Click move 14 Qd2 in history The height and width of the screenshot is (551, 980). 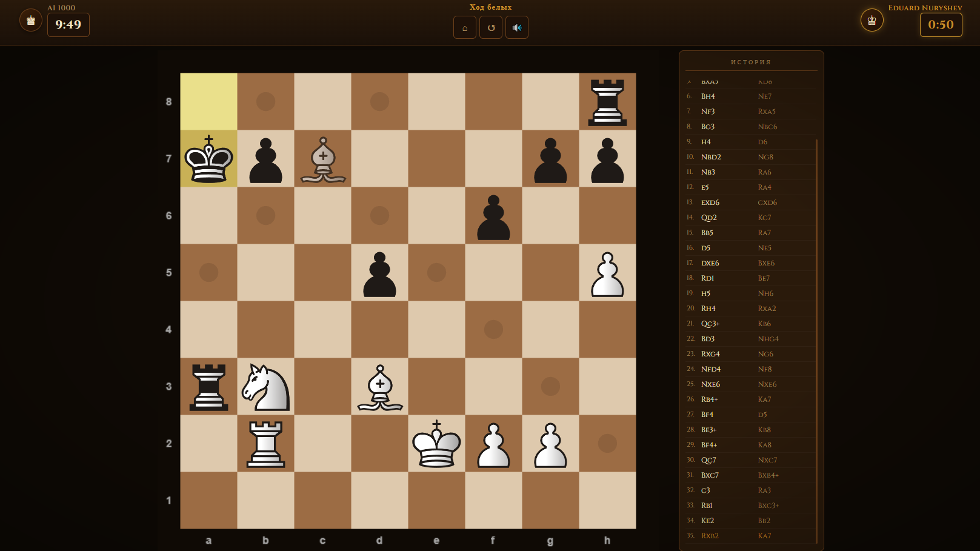(x=709, y=218)
